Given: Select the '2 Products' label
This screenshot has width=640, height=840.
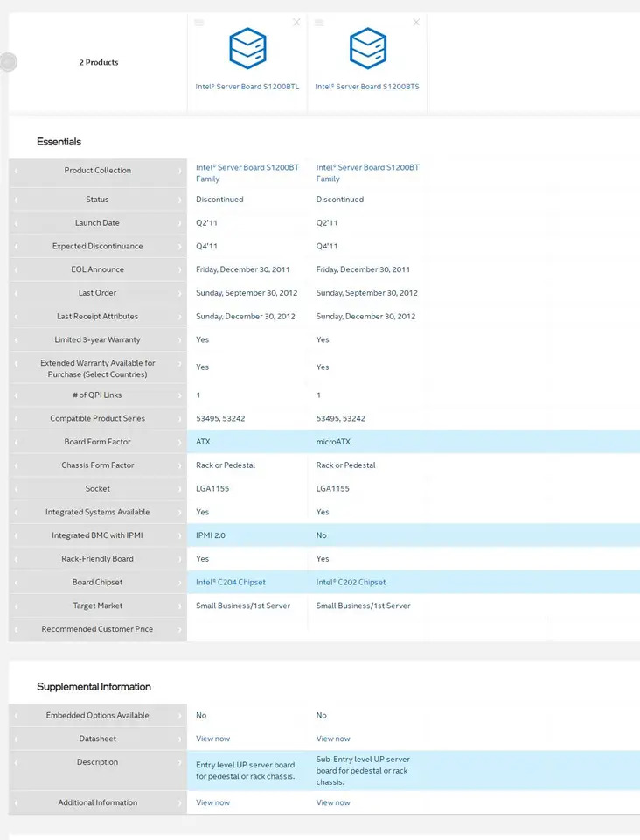Looking at the screenshot, I should click(99, 62).
